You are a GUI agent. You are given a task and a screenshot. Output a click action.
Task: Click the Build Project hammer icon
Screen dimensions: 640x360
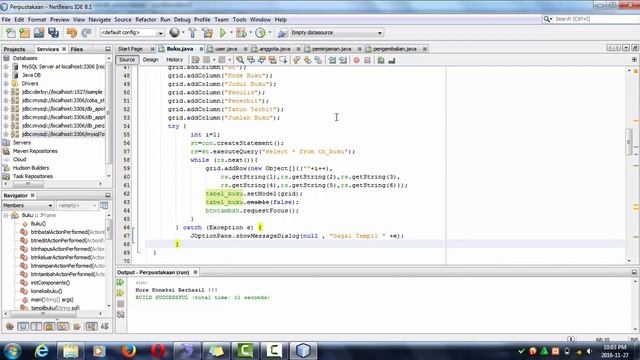click(x=193, y=33)
